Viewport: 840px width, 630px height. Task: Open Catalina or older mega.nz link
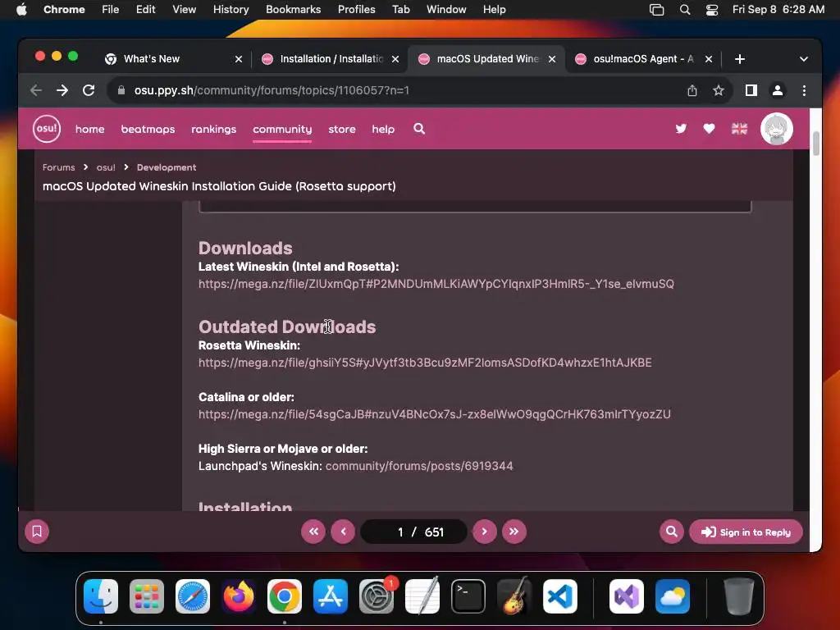click(435, 414)
